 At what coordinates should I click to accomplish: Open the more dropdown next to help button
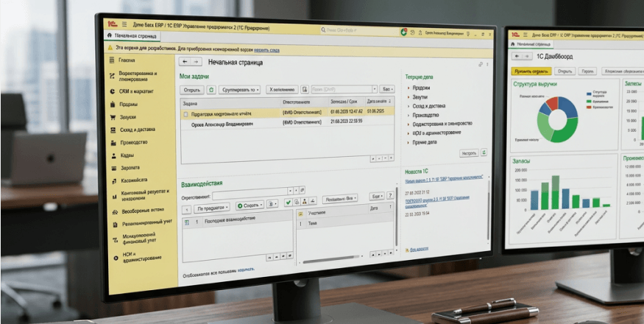pyautogui.click(x=377, y=197)
